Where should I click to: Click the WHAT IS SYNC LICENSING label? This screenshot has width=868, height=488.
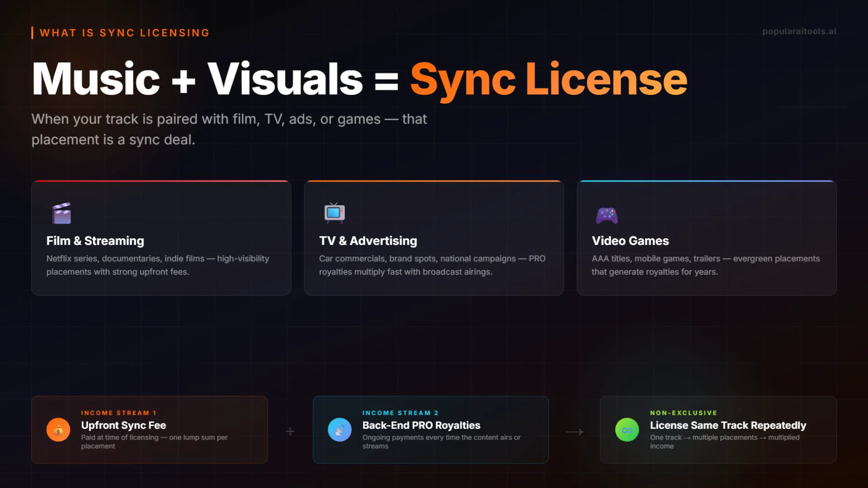click(x=125, y=33)
